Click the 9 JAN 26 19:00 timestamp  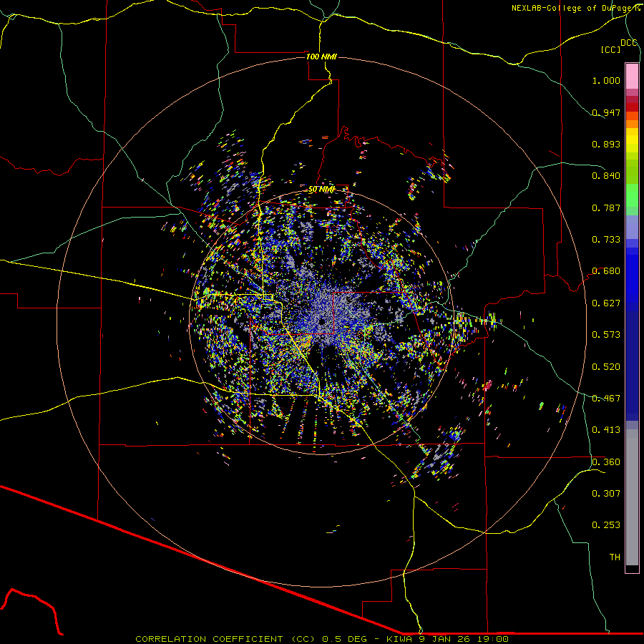(x=464, y=639)
